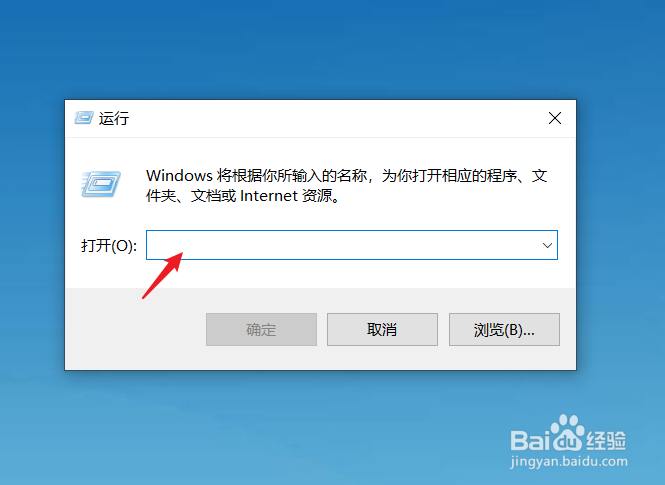Open file browser via 浏览(B)... button

504,329
